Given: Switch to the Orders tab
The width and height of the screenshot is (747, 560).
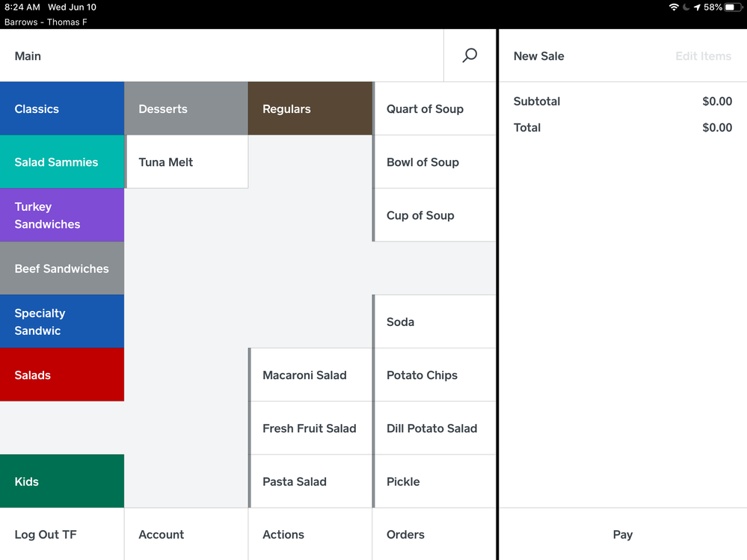Looking at the screenshot, I should 434,535.
